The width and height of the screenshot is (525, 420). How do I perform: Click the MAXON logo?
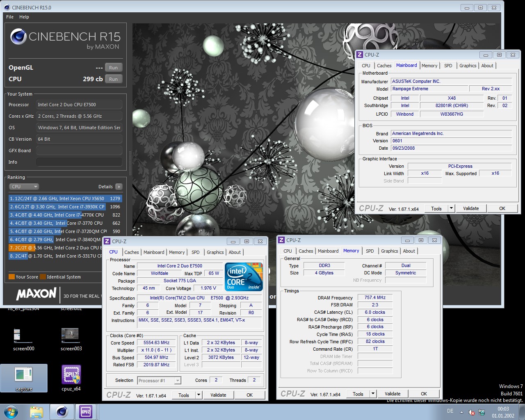36,294
